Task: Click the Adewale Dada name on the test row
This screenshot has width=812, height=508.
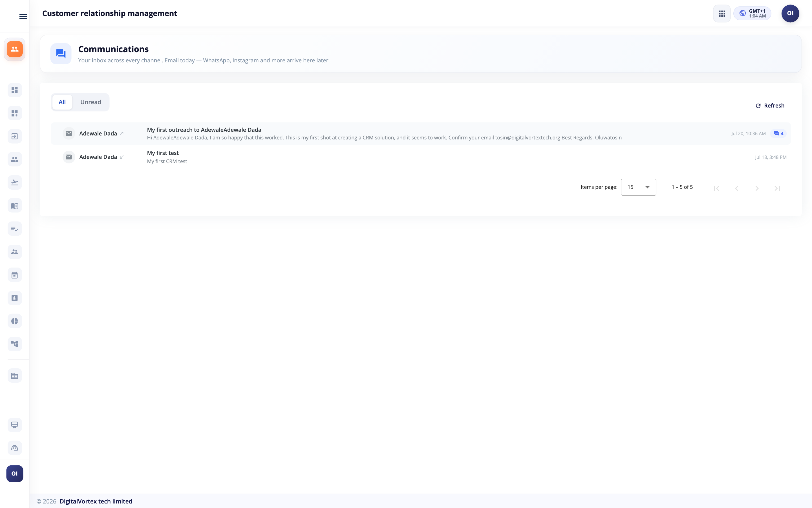Action: (x=98, y=157)
